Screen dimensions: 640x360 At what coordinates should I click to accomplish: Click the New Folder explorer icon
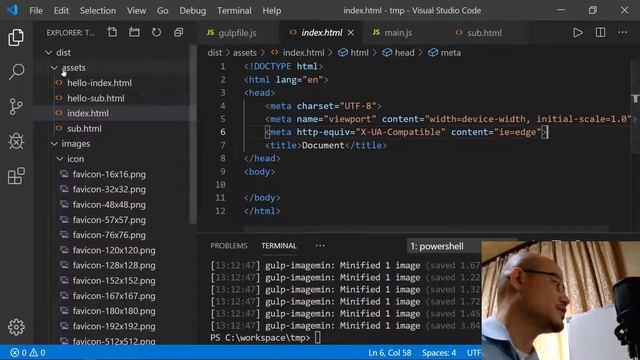pos(134,32)
